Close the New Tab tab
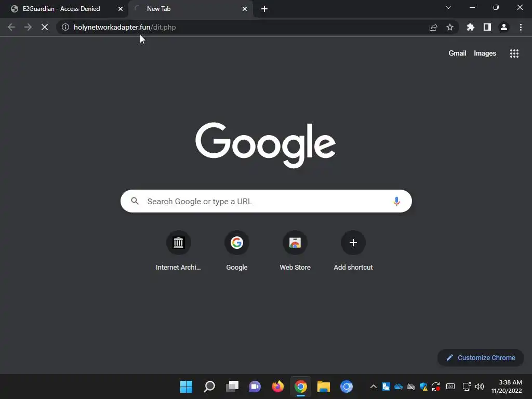 coord(245,9)
